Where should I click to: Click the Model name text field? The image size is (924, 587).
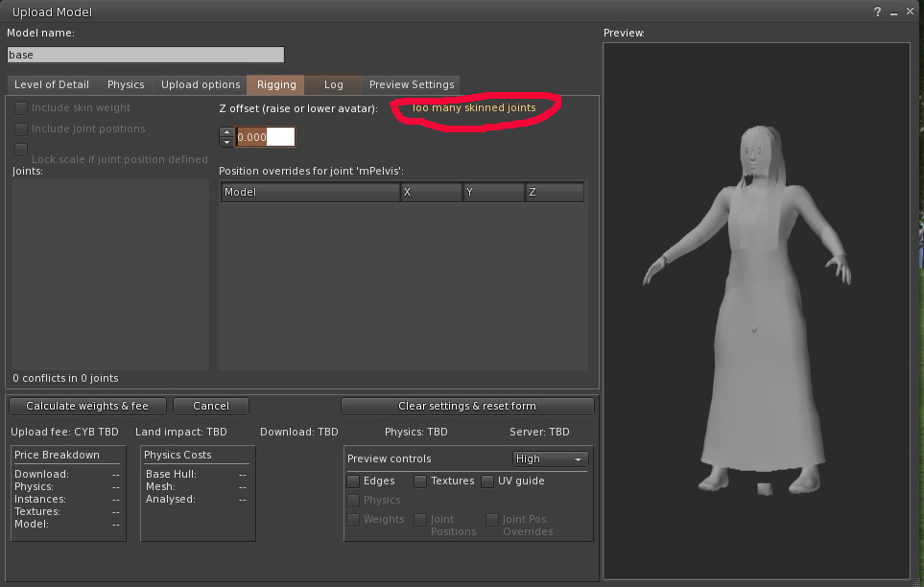coord(146,56)
